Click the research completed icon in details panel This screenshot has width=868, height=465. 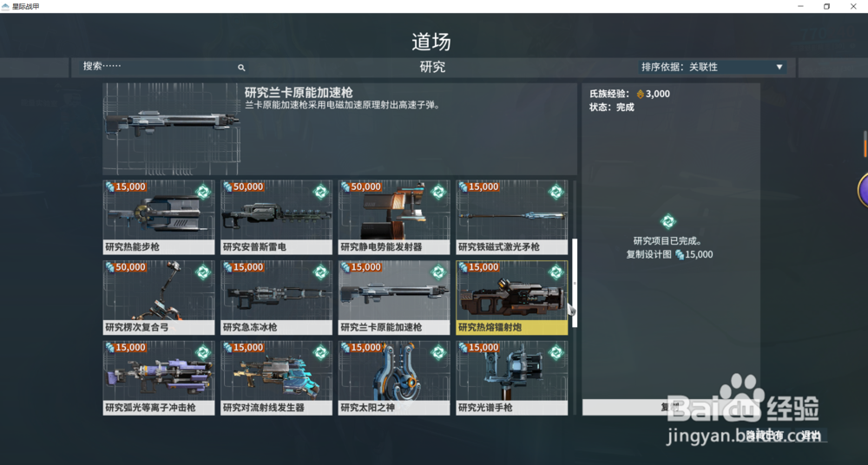668,222
